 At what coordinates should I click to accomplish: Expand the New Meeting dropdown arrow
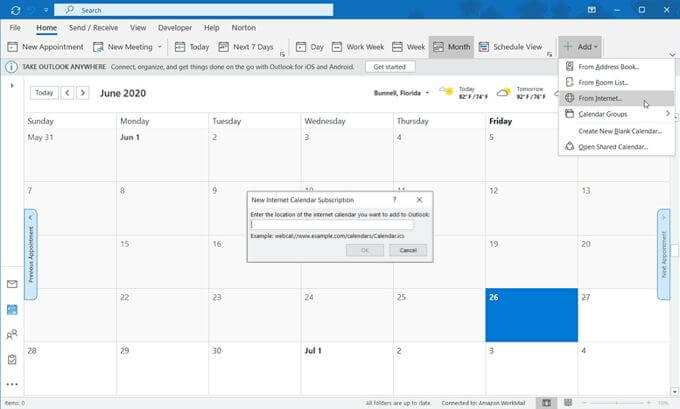[162, 47]
